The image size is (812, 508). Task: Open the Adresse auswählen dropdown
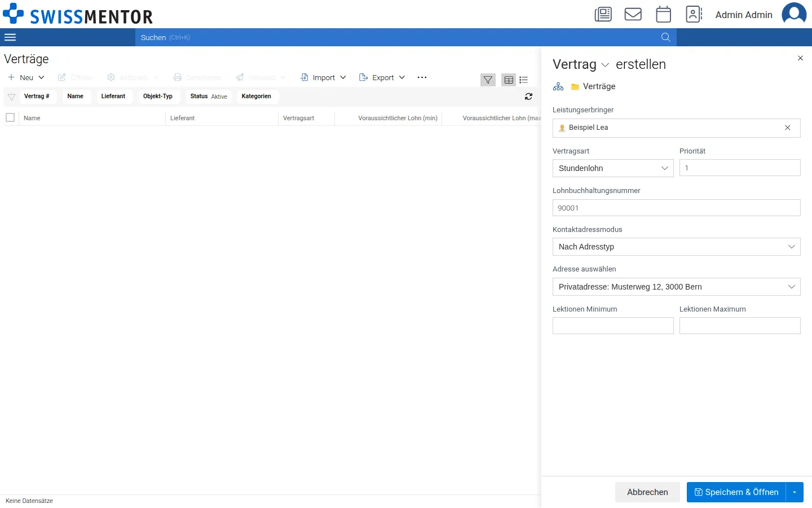[x=677, y=287]
